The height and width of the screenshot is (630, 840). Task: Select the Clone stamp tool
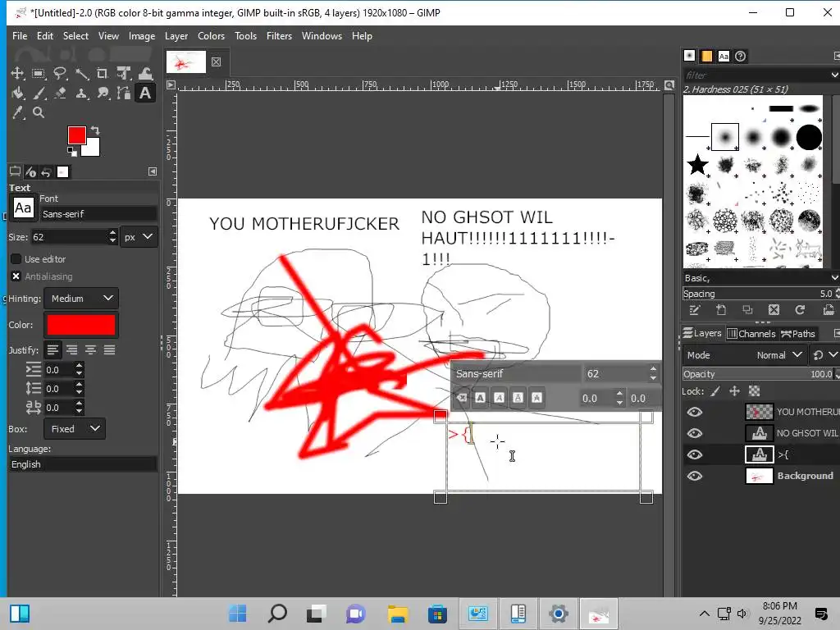click(81, 94)
